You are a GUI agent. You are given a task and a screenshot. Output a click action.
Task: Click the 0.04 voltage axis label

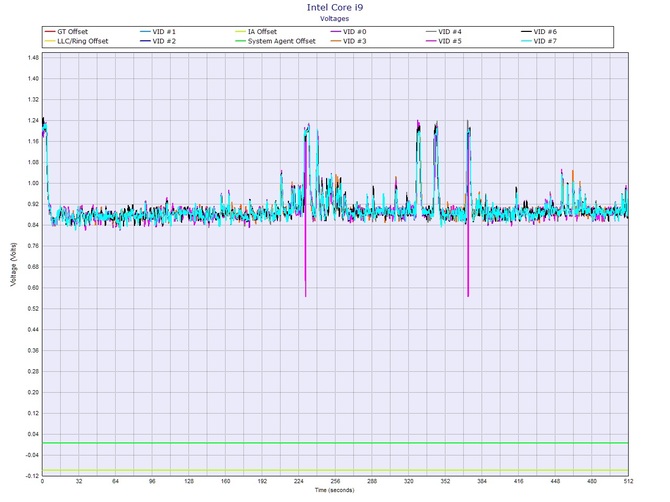33,434
